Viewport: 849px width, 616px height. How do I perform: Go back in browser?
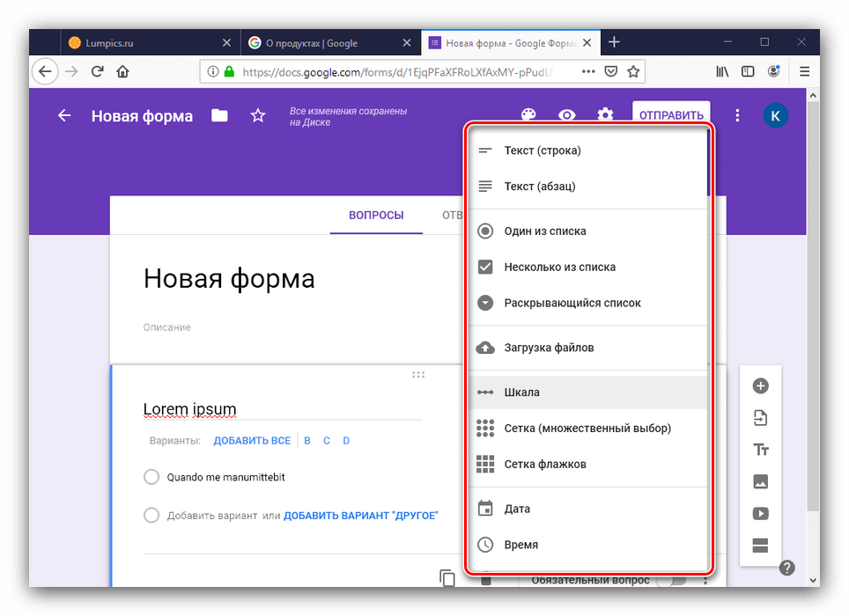(x=45, y=71)
